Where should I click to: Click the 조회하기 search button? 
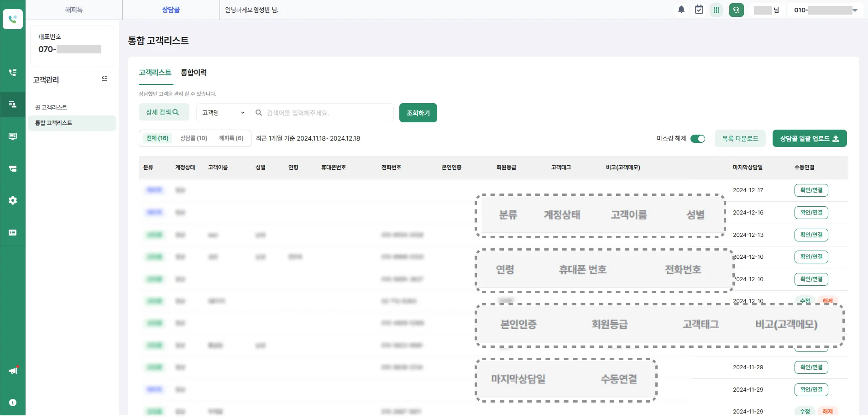[x=418, y=113]
